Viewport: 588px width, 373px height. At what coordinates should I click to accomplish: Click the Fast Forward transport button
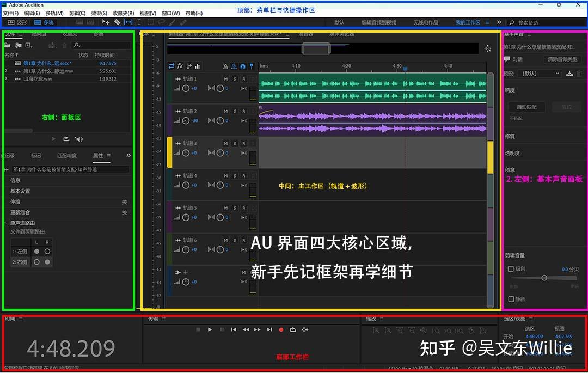[257, 329]
